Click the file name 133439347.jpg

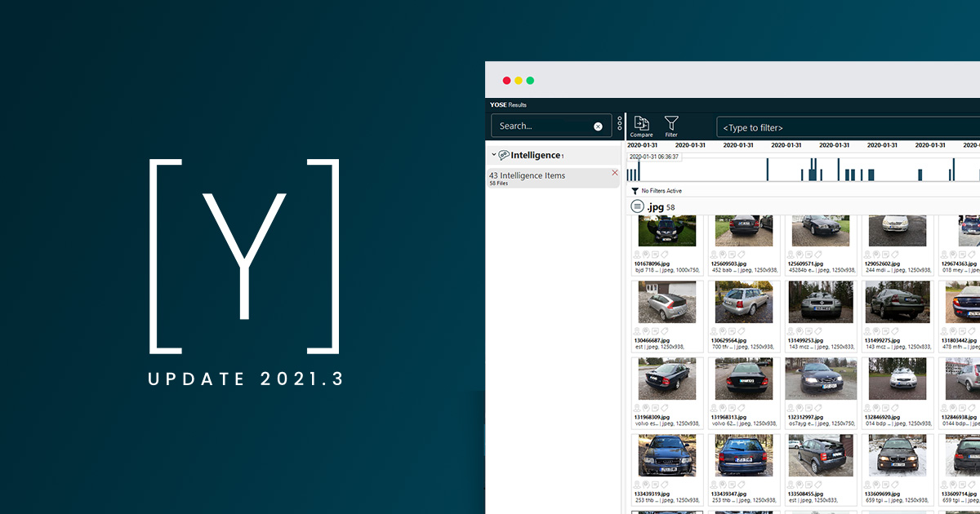tap(728, 494)
